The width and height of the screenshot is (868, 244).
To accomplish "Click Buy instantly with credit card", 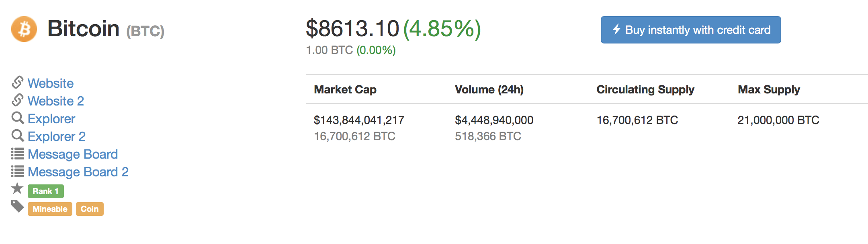I will click(x=691, y=30).
